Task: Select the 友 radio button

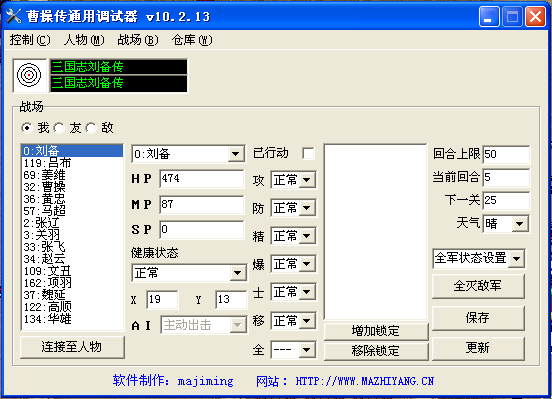Action: coord(59,127)
